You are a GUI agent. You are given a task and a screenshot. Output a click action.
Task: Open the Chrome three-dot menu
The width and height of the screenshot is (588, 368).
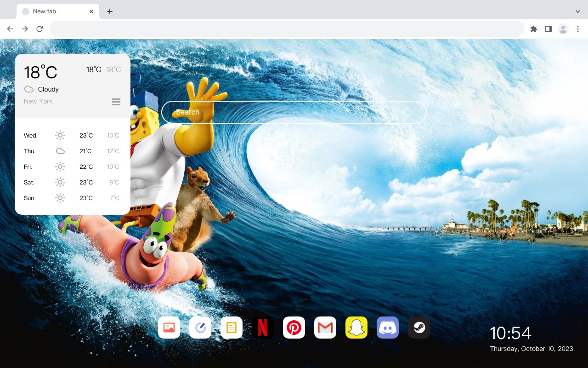pos(578,29)
